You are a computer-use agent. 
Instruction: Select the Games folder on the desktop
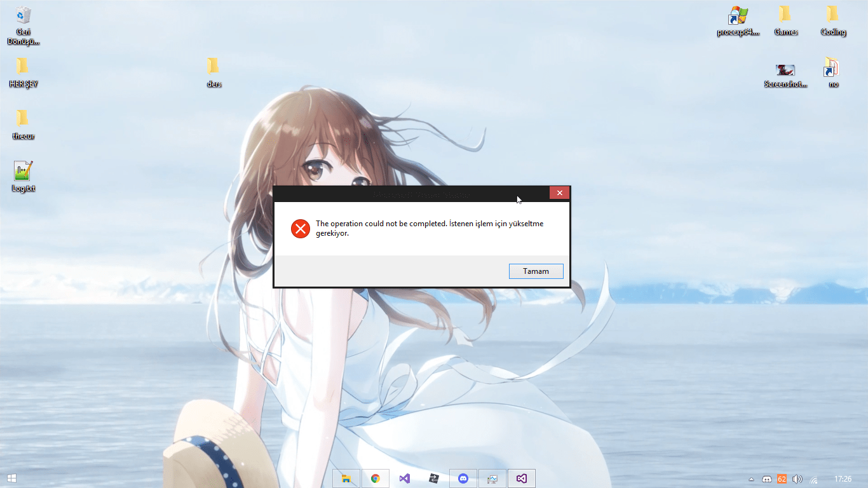coord(785,21)
